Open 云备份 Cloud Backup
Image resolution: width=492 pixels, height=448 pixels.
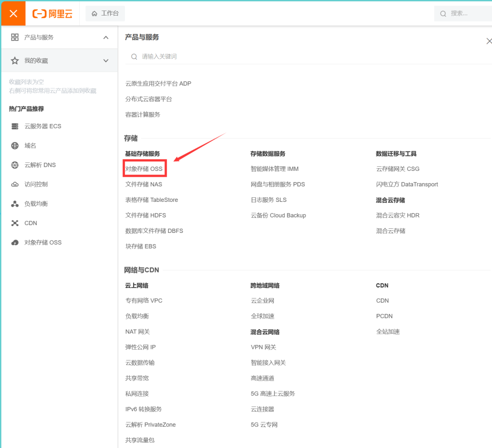(278, 216)
